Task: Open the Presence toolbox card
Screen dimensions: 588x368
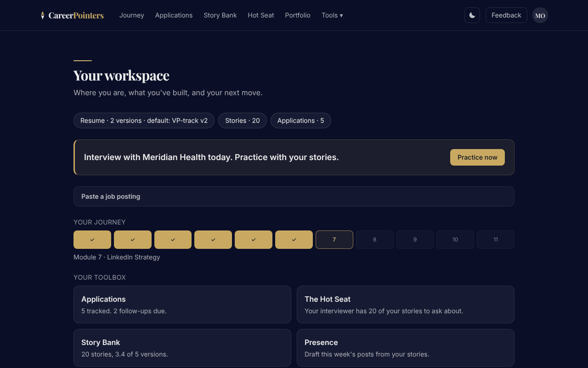Action: tap(406, 348)
